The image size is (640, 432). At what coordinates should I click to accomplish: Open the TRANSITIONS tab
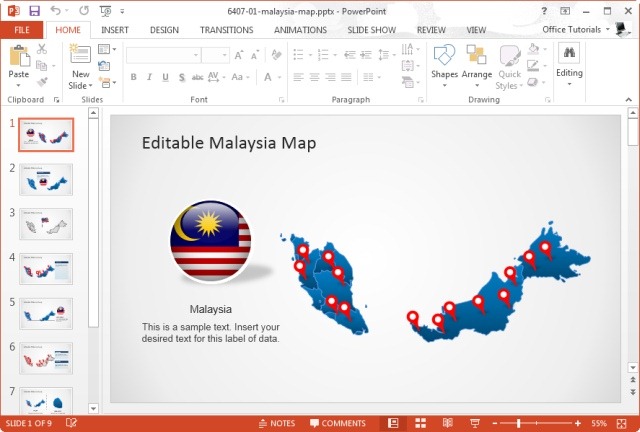pos(226,30)
